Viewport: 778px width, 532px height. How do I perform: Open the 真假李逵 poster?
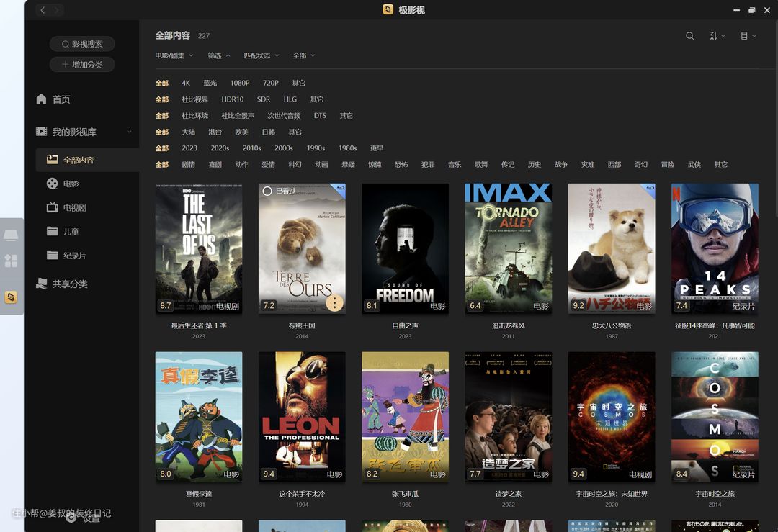[x=199, y=417]
